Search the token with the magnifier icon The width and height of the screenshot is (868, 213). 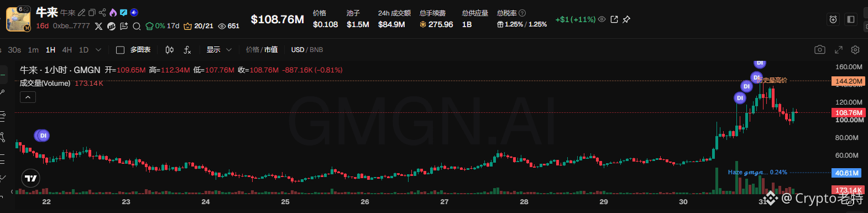[137, 26]
